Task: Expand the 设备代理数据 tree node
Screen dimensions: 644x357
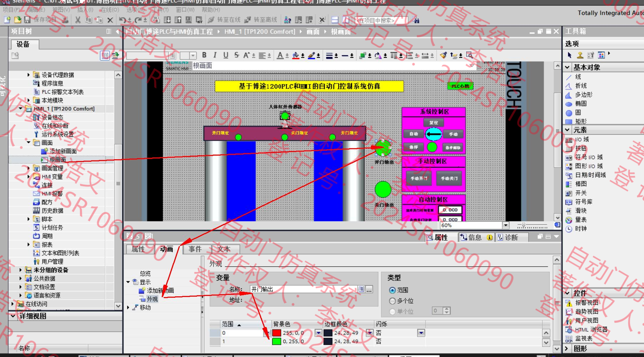Action: point(29,75)
